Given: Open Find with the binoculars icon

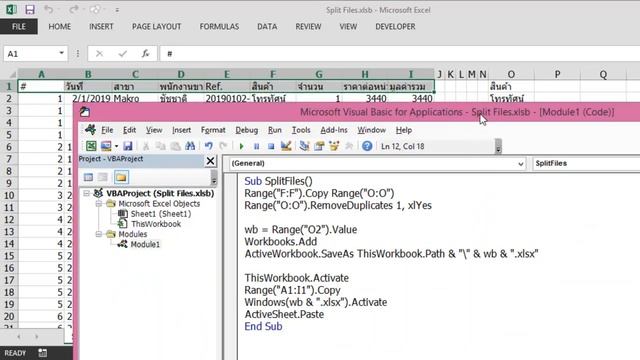Looking at the screenshot, I should [x=190, y=146].
